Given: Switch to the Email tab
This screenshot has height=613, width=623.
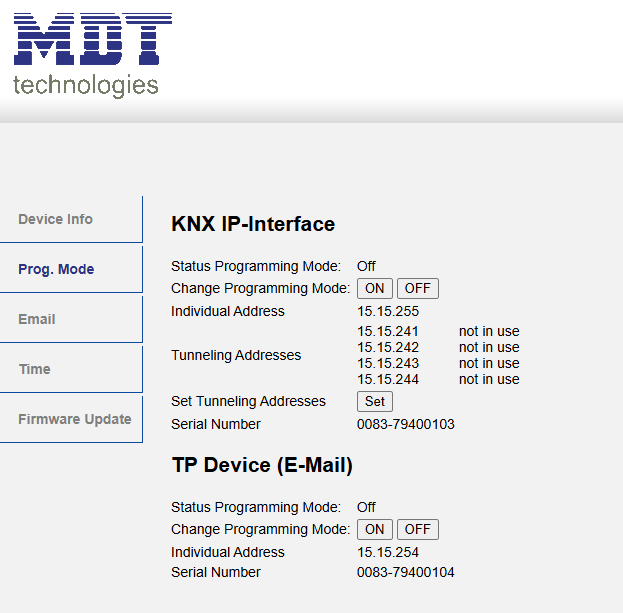Looking at the screenshot, I should [x=37, y=319].
